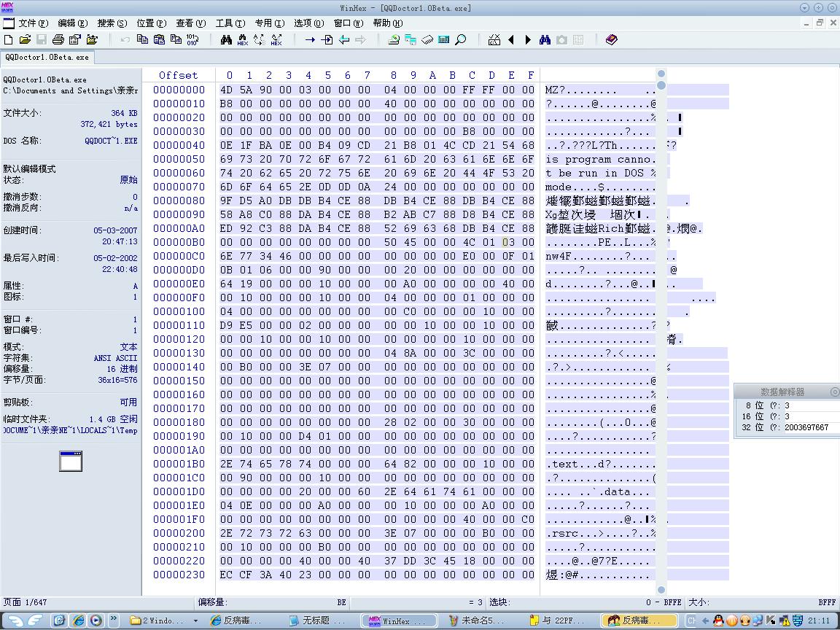Open the 位置(P) menu
This screenshot has width=840, height=630.
pos(151,23)
